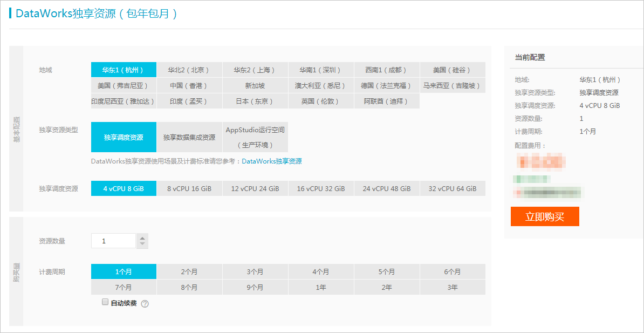Select AppStudio运行空间（生产环境）type
Viewport: 644px width, 333px height.
pos(255,137)
